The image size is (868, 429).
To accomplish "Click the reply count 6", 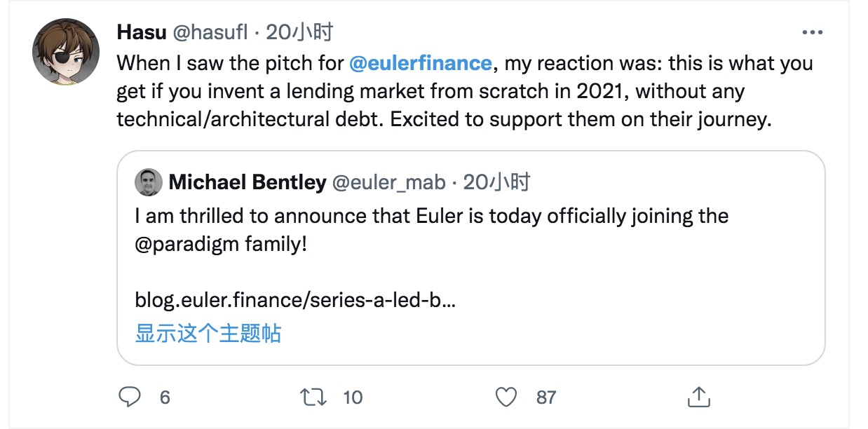I will (165, 397).
